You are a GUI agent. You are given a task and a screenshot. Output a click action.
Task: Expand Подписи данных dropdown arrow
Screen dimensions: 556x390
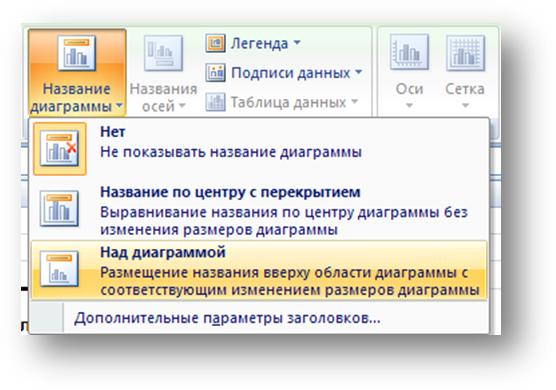[x=359, y=72]
